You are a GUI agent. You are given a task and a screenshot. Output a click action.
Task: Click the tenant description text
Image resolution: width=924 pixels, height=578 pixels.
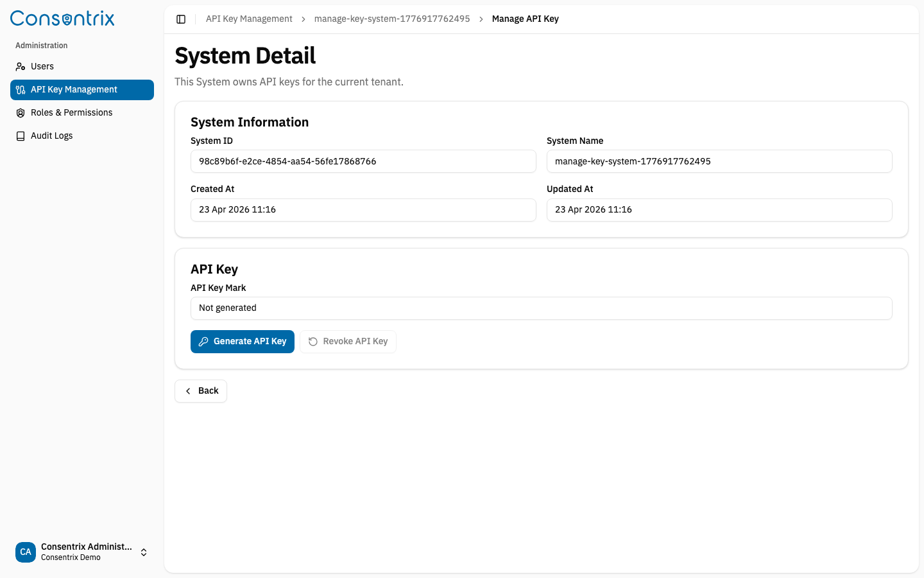[289, 82]
